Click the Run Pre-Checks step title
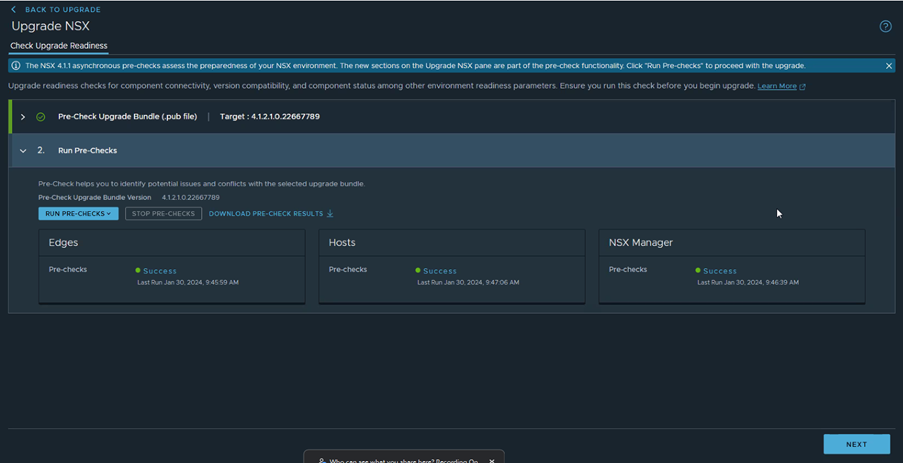This screenshot has width=903, height=463. pos(88,150)
